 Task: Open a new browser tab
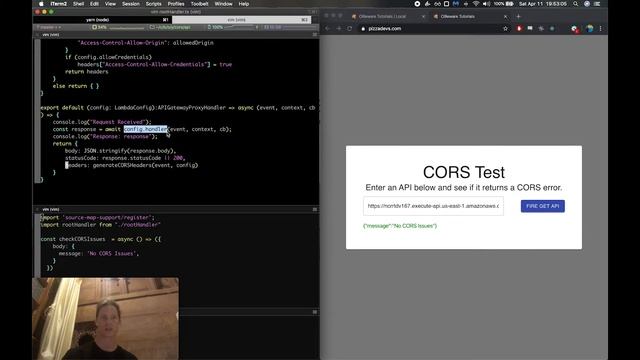point(518,16)
